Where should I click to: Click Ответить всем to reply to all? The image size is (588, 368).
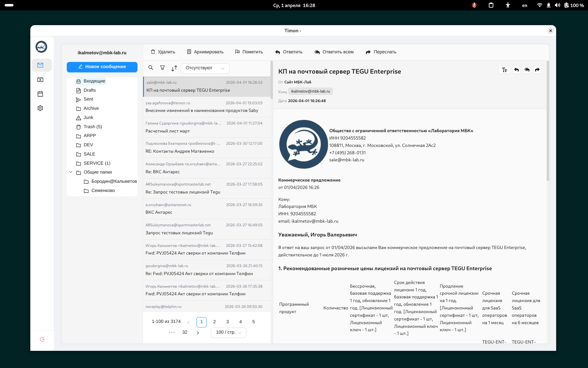pyautogui.click(x=334, y=52)
